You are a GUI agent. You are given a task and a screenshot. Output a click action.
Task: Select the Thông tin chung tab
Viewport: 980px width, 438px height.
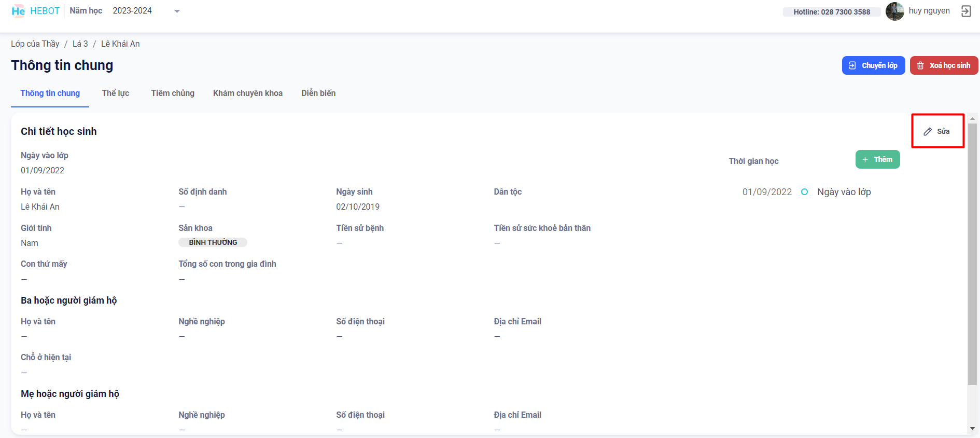tap(50, 93)
